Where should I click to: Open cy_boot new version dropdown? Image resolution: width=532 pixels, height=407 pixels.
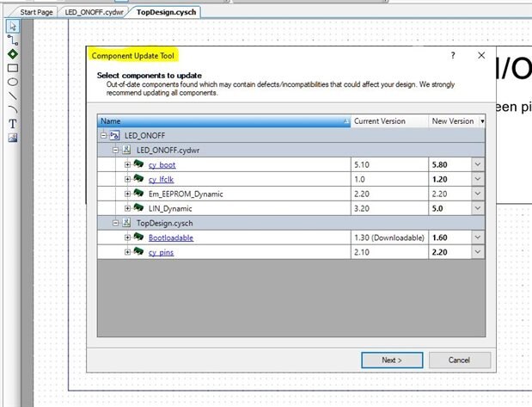[x=478, y=164]
